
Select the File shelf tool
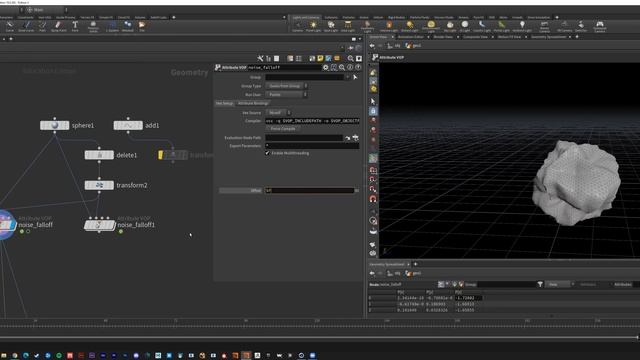tap(142, 27)
